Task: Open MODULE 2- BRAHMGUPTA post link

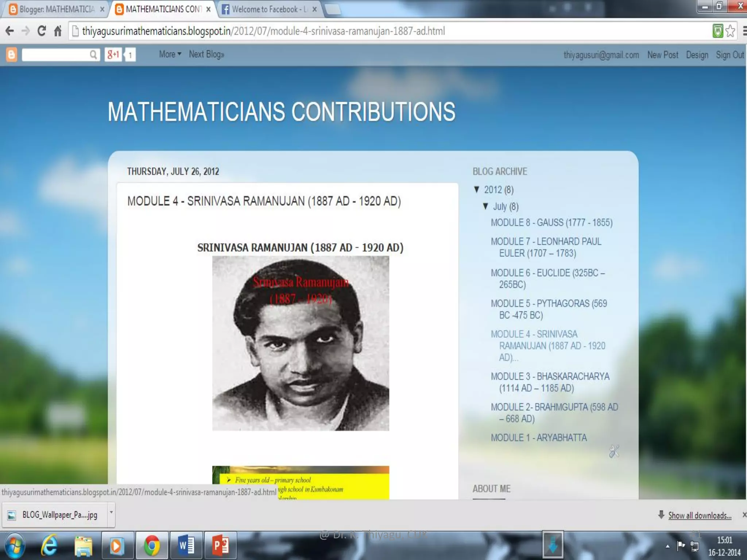Action: pos(554,413)
